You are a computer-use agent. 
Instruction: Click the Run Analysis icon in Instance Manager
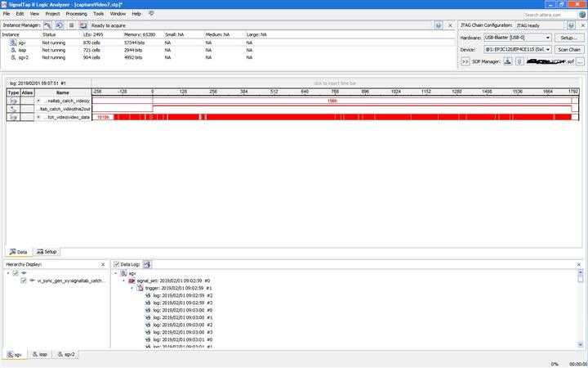pos(47,25)
